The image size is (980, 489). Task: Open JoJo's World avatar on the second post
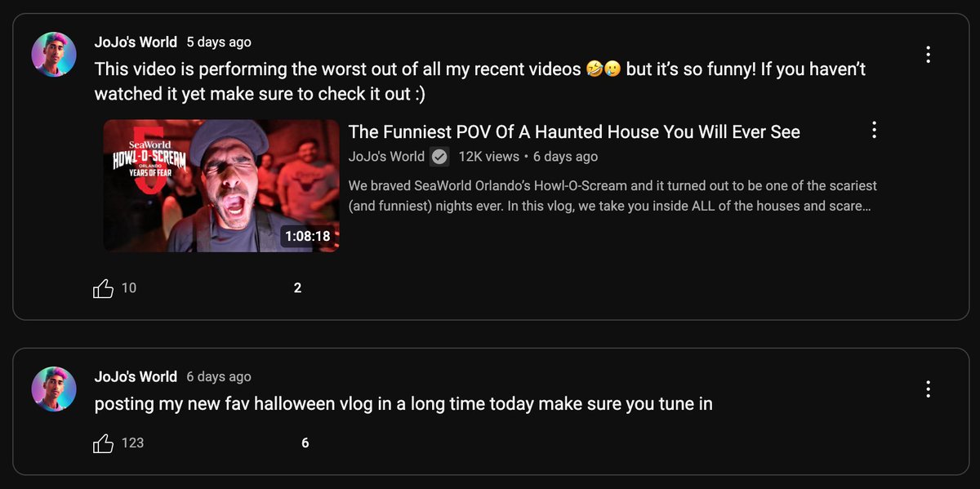pyautogui.click(x=54, y=389)
